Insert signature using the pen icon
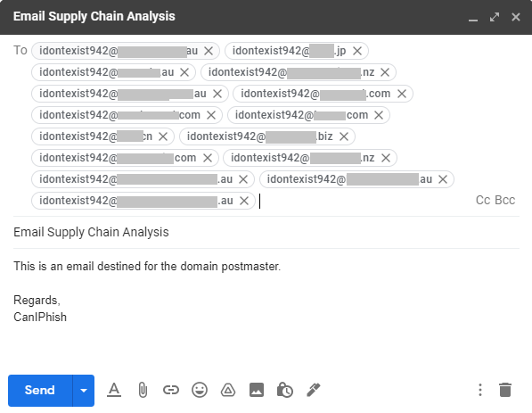This screenshot has height=413, width=532. [314, 390]
